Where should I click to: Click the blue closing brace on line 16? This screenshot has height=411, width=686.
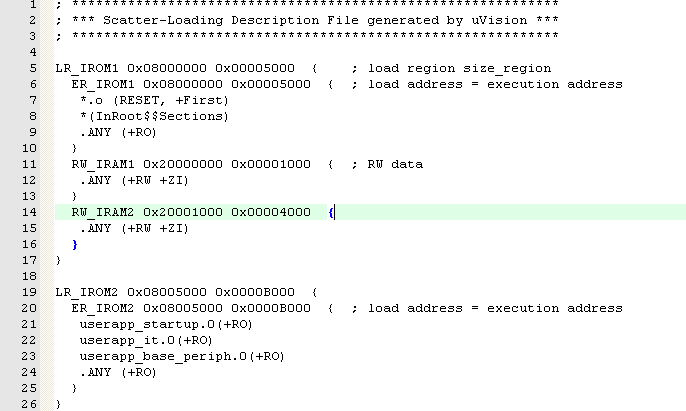pyautogui.click(x=74, y=244)
